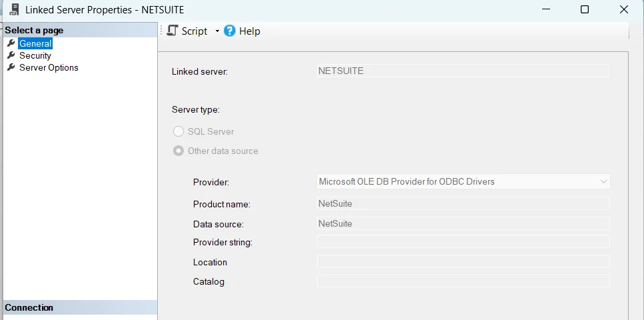
Task: Click the Linked Server Properties title bar icon
Action: (14, 9)
